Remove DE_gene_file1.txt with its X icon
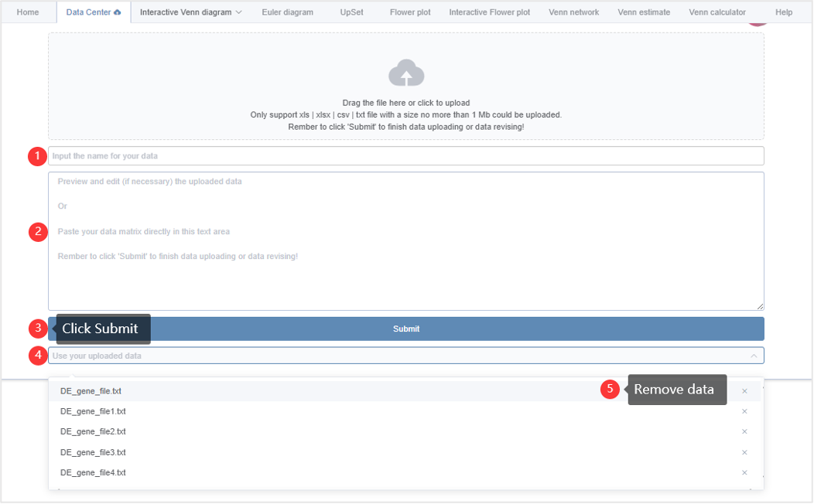The height and width of the screenshot is (504, 814). [744, 411]
